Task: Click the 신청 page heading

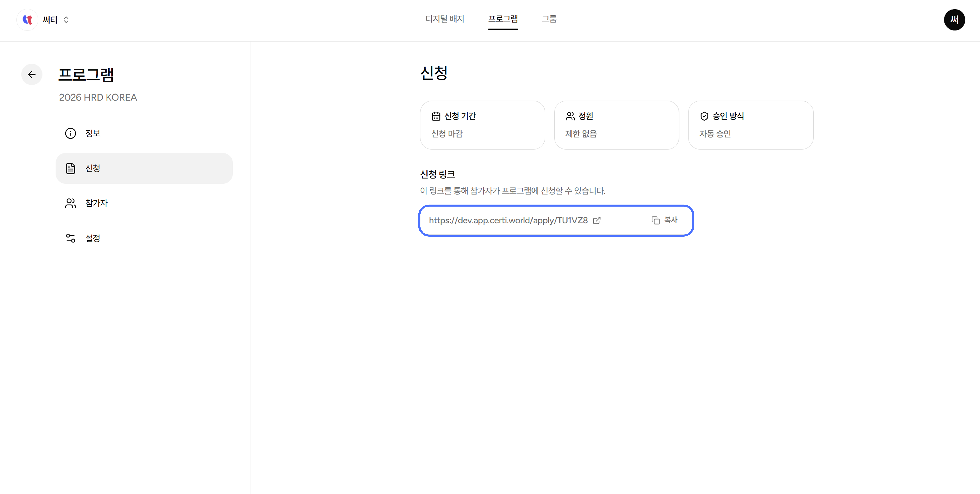Action: pos(434,73)
